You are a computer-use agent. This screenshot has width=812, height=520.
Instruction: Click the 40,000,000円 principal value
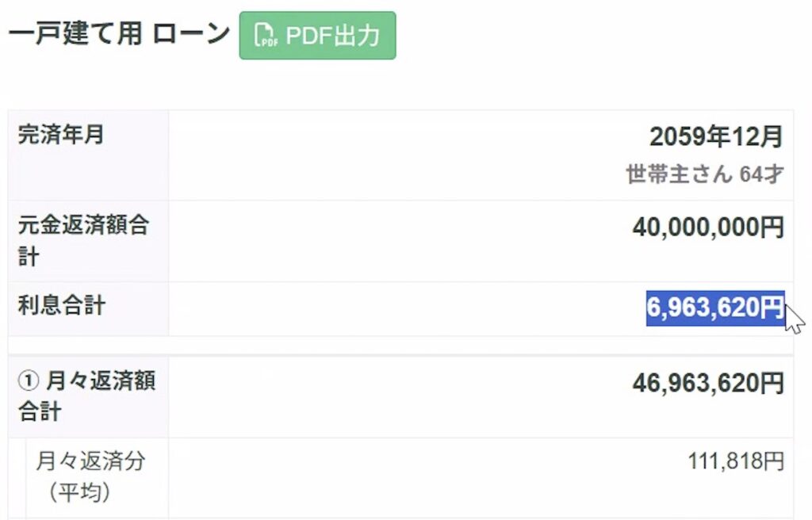[x=708, y=227]
